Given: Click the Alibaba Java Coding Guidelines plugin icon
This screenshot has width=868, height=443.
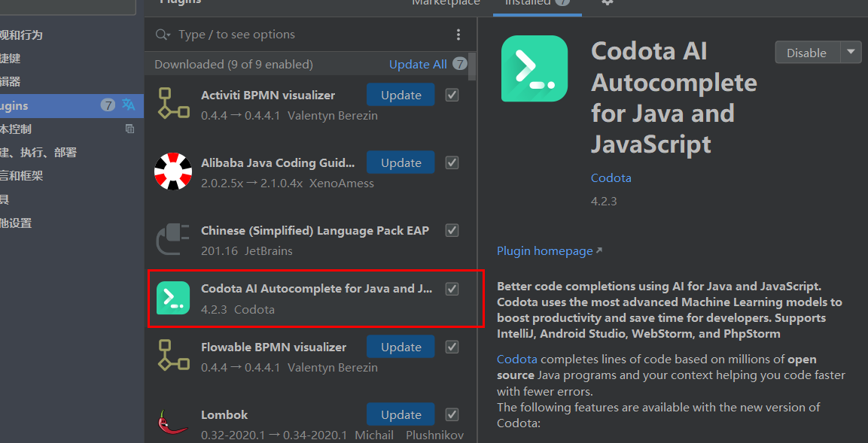Looking at the screenshot, I should coord(173,171).
